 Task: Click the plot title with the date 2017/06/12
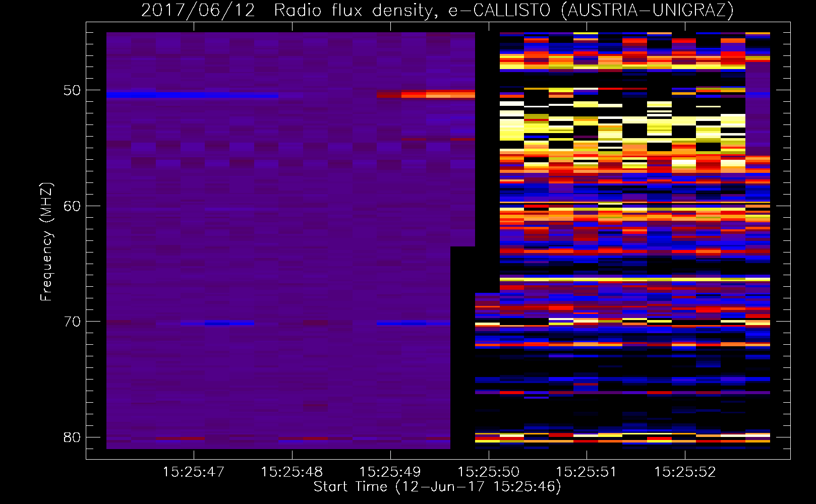tap(437, 11)
